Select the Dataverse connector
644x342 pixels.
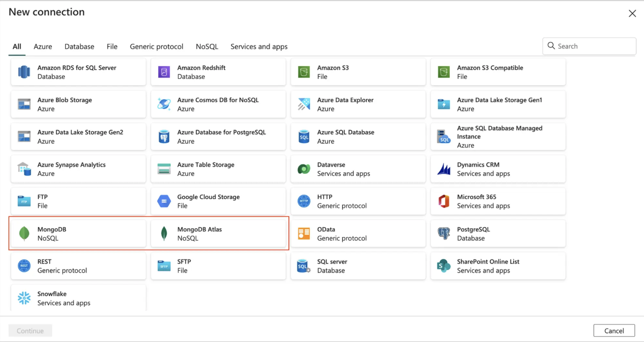pyautogui.click(x=358, y=169)
